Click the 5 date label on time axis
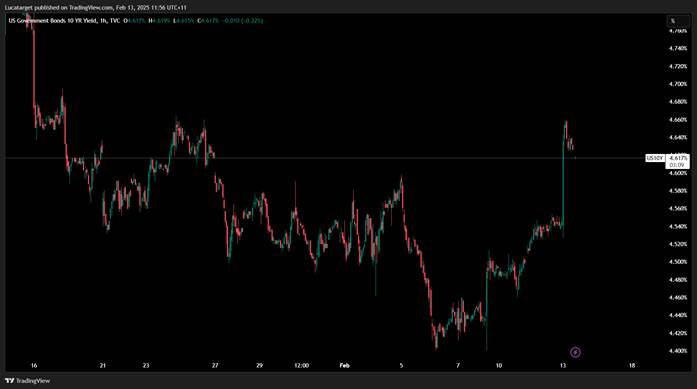The width and height of the screenshot is (697, 389). click(401, 365)
